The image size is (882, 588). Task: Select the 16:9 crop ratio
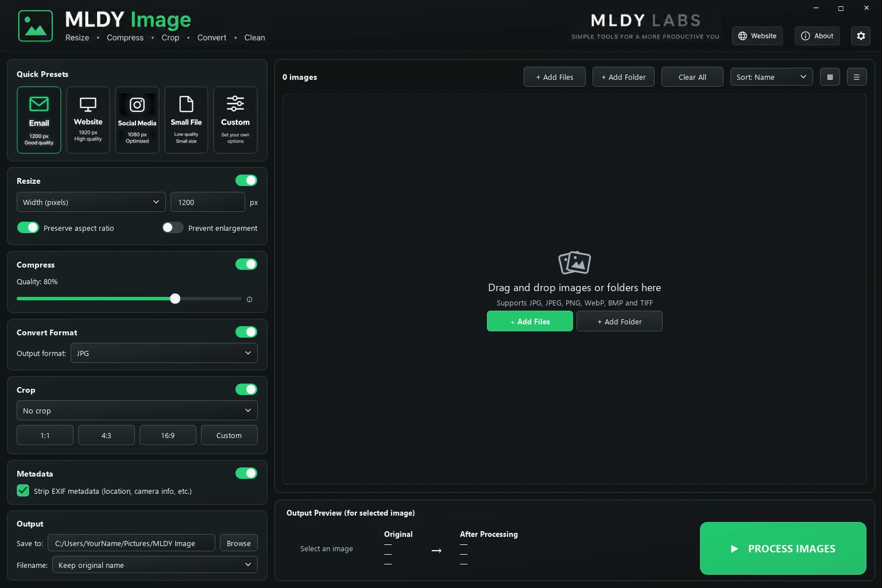(168, 435)
